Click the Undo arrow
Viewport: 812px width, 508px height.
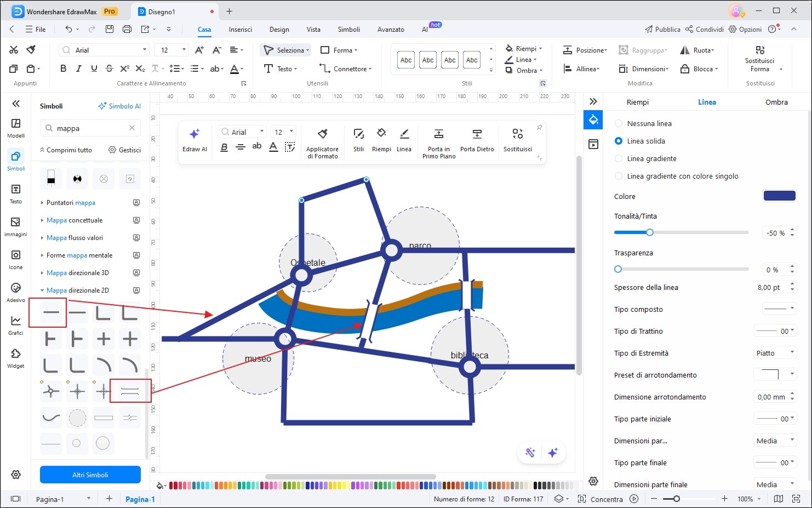(x=68, y=29)
